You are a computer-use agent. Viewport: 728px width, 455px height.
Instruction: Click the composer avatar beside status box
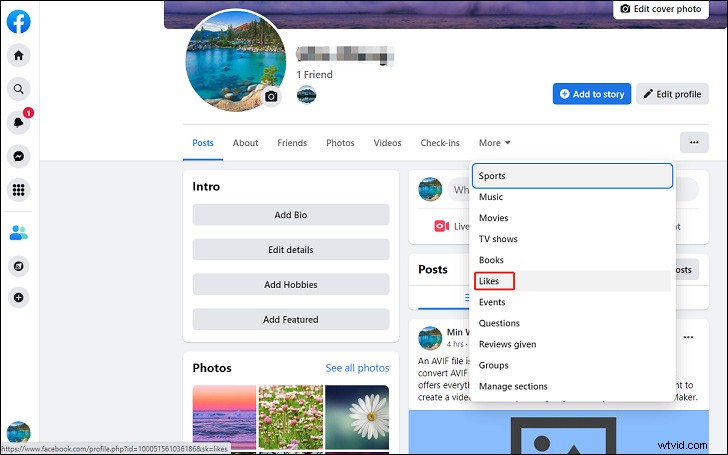[430, 189]
